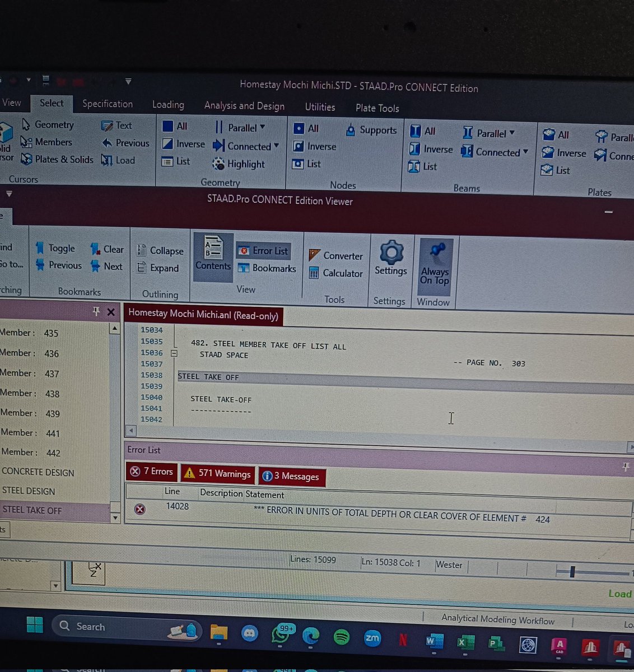Click the Load cursor tool
Screen dimensions: 634x672
pyautogui.click(x=118, y=160)
